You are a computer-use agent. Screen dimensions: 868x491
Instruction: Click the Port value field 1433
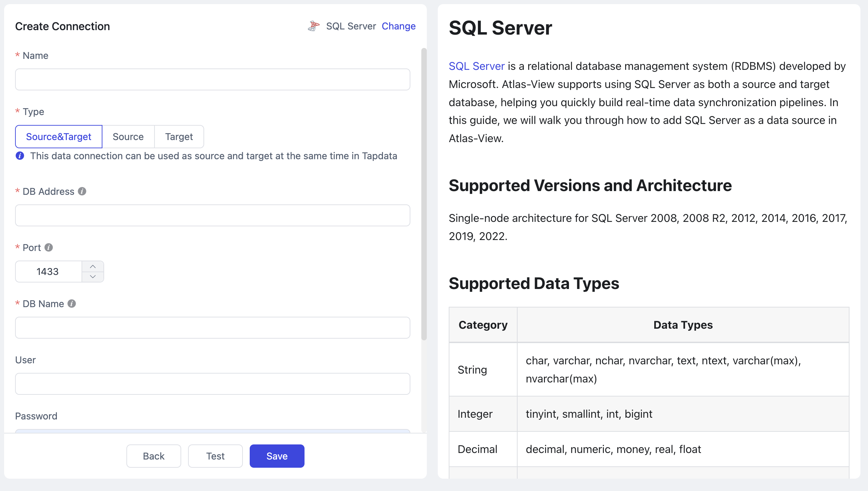pyautogui.click(x=49, y=272)
